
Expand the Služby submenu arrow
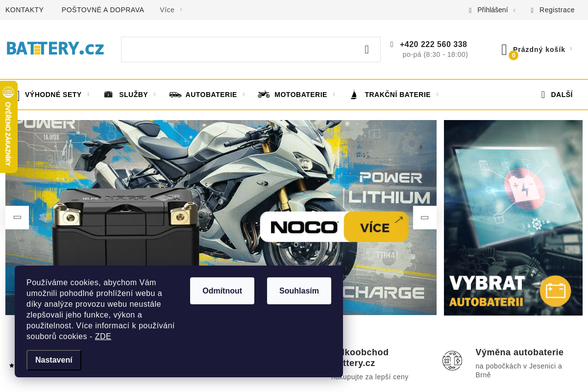pyautogui.click(x=154, y=95)
